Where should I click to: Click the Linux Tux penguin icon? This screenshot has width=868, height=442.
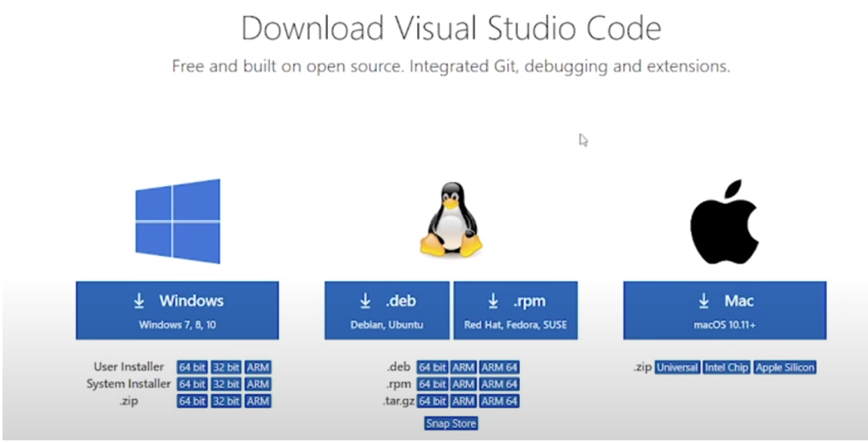tap(451, 220)
